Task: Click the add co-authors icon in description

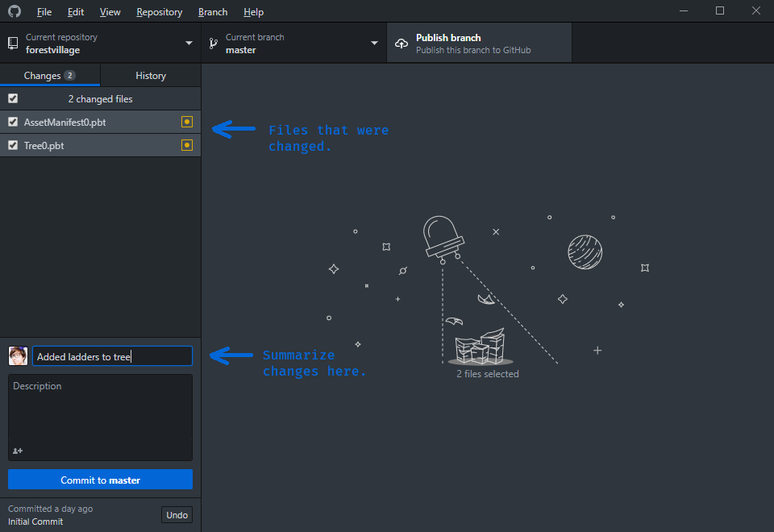Action: pyautogui.click(x=18, y=451)
